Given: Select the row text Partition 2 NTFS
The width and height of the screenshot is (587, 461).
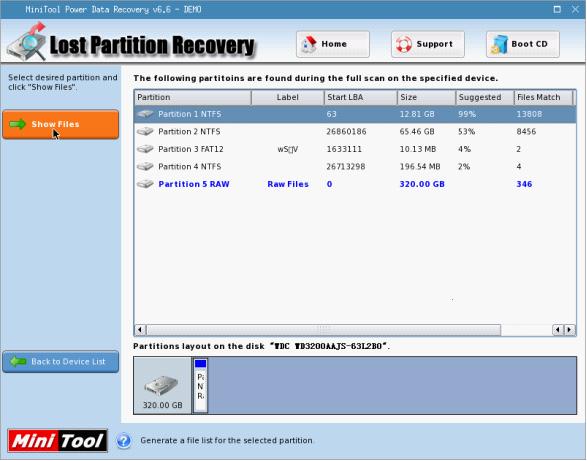Looking at the screenshot, I should pyautogui.click(x=189, y=131).
